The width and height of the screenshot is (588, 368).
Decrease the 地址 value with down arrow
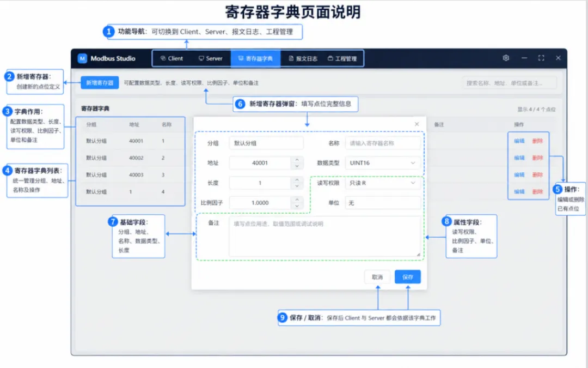pyautogui.click(x=297, y=166)
